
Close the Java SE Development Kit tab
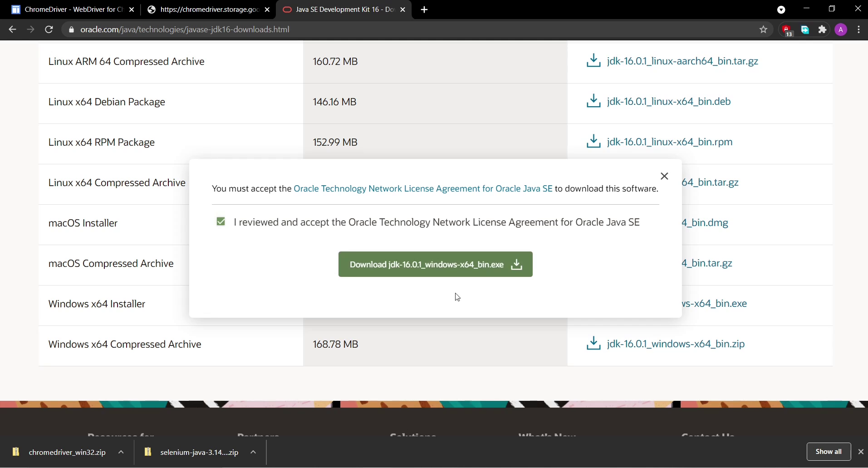coord(403,10)
